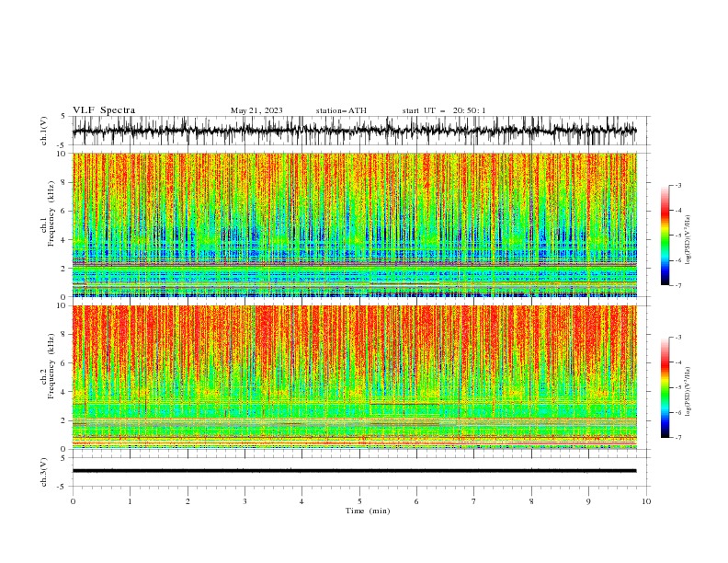The width and height of the screenshot is (728, 563).
Task: Click the ch.2 color scale bar
Action: pyautogui.click(x=665, y=387)
